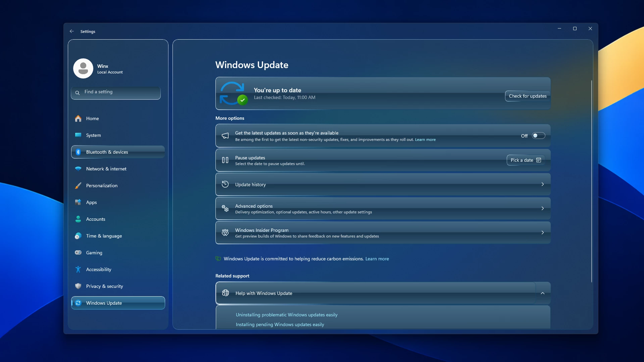
Task: Click the Windows Insider Program icon
Action: (225, 232)
